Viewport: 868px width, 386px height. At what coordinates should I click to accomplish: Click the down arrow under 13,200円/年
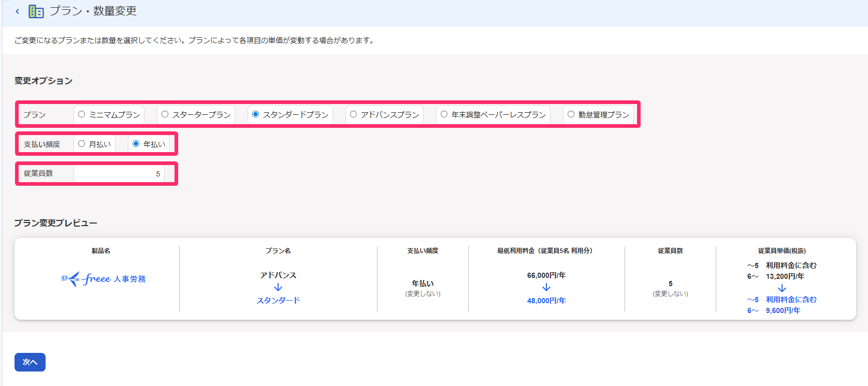pos(782,288)
